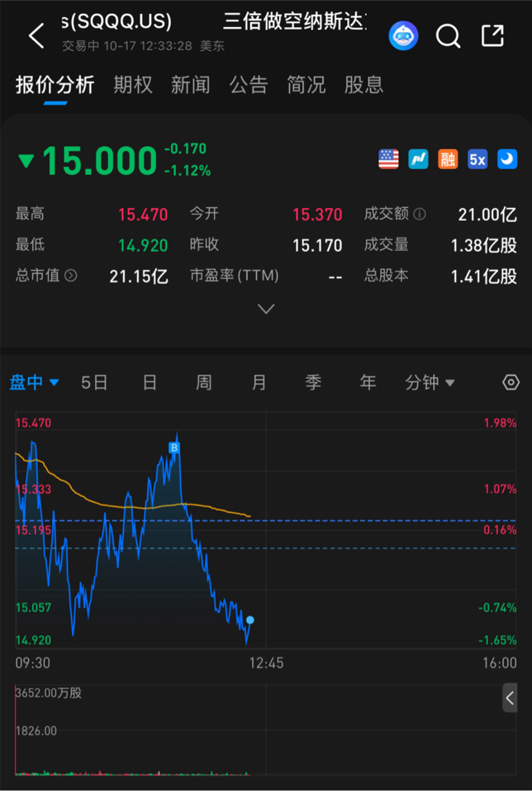Tap the percent change -1.12%
The width and height of the screenshot is (532, 791).
coord(187,171)
